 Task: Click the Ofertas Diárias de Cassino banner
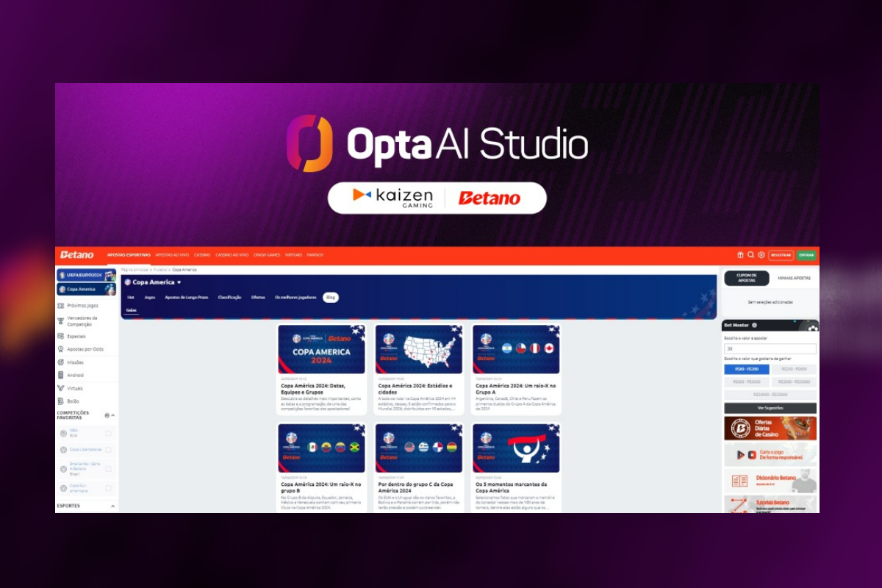[x=770, y=429]
